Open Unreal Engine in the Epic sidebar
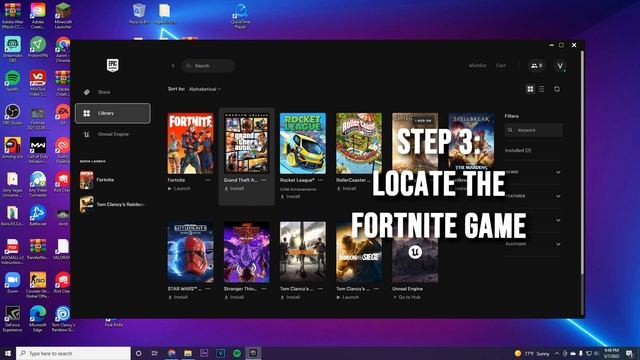The image size is (640, 360). tap(113, 134)
